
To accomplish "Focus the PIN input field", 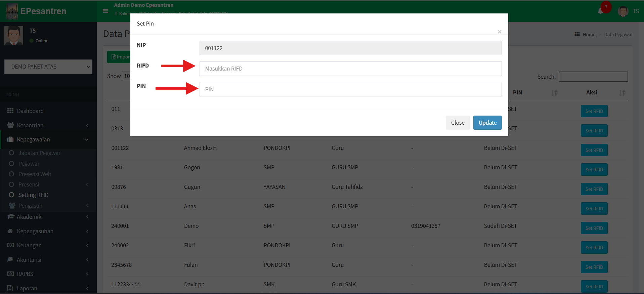I will pyautogui.click(x=350, y=89).
